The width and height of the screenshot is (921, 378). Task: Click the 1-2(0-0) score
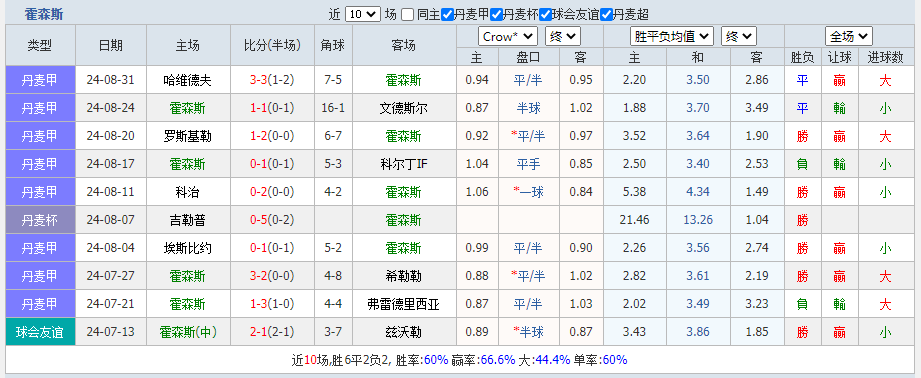tap(272, 137)
